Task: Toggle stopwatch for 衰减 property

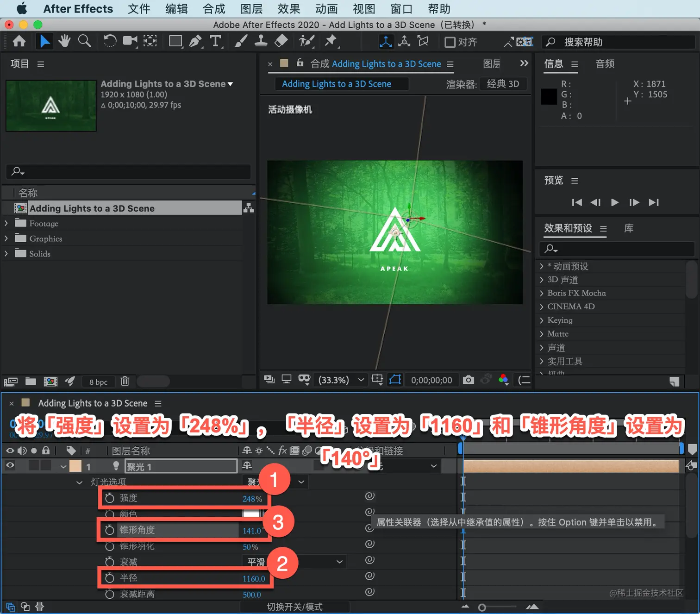Action: tap(110, 562)
